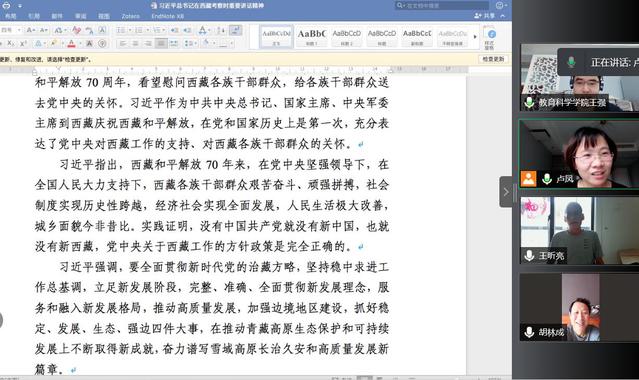
Task: Toggle the microphone icon beside 王昕亮
Action: point(529,256)
